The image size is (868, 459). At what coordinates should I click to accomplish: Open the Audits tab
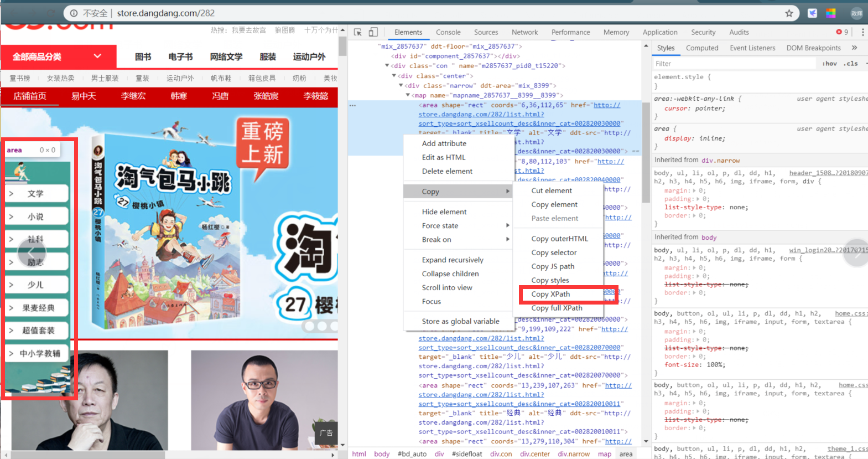click(x=739, y=32)
